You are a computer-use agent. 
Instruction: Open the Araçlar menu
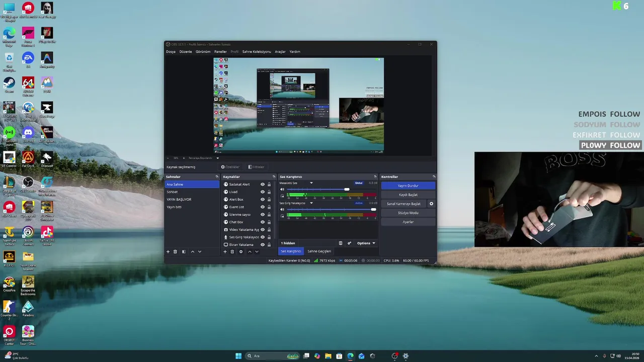(280, 52)
